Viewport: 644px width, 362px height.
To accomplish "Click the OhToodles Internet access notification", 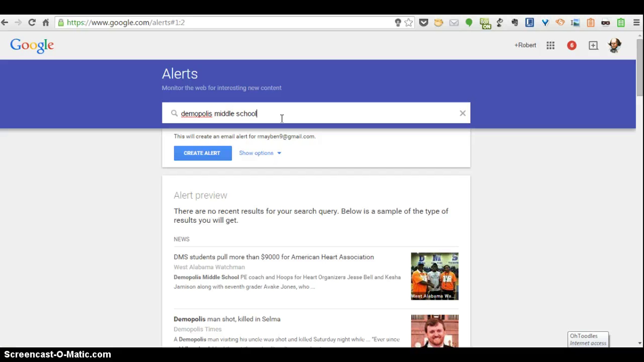I will pos(588,339).
